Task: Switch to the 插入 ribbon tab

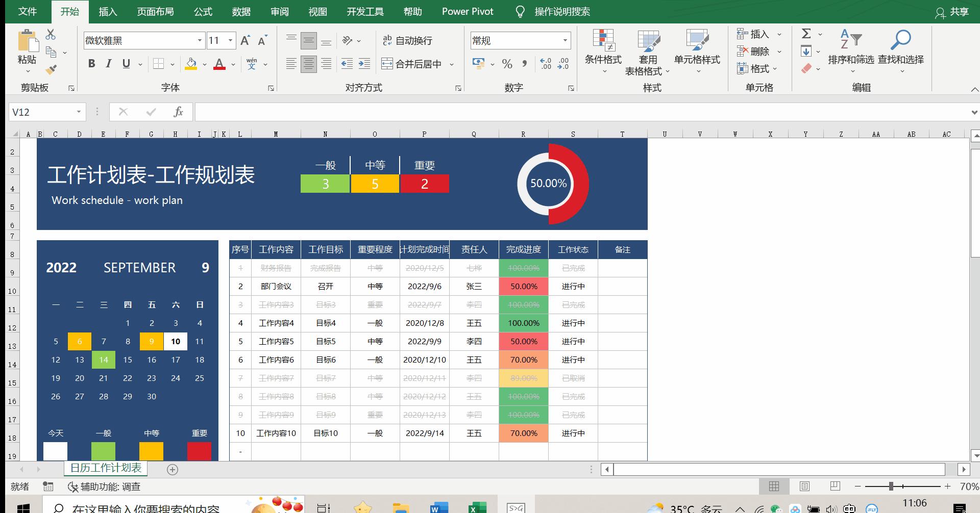Action: (107, 11)
